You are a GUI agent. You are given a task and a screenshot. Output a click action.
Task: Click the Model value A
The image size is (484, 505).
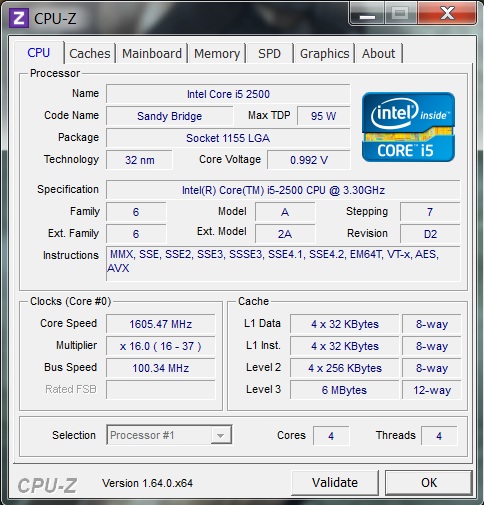point(285,212)
